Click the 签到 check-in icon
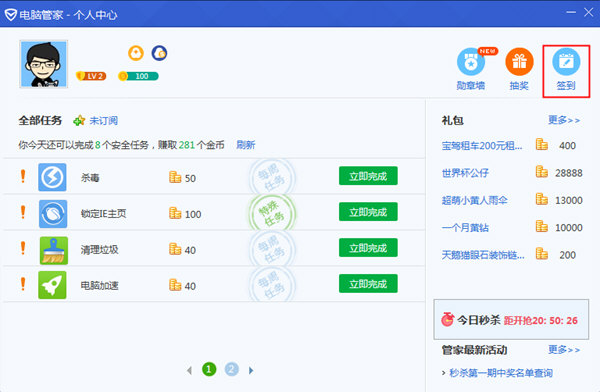600x392 pixels. click(x=566, y=62)
